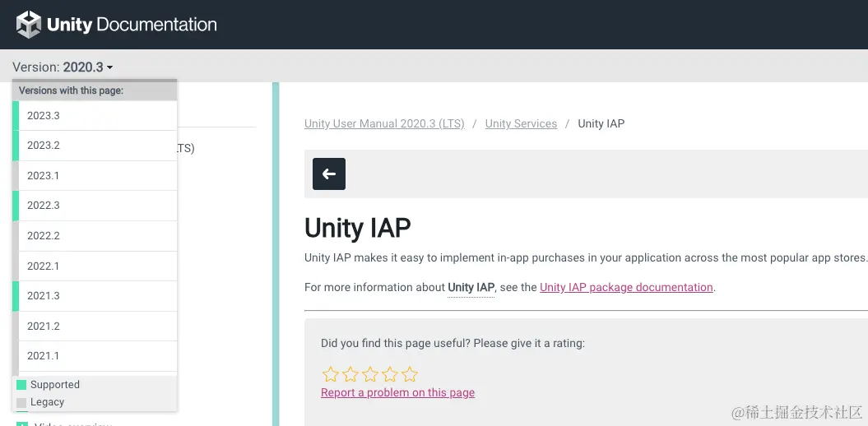Click the Versions with this page header

[x=95, y=90]
